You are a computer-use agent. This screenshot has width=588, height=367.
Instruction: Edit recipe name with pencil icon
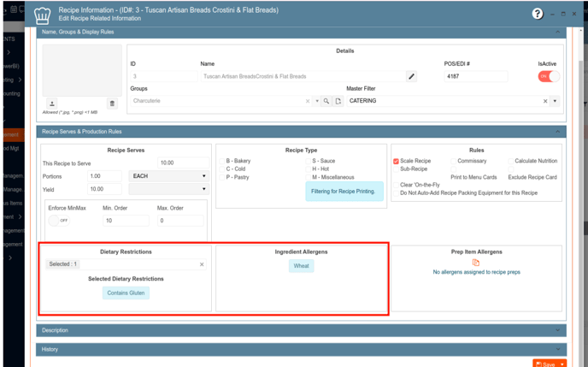point(411,76)
